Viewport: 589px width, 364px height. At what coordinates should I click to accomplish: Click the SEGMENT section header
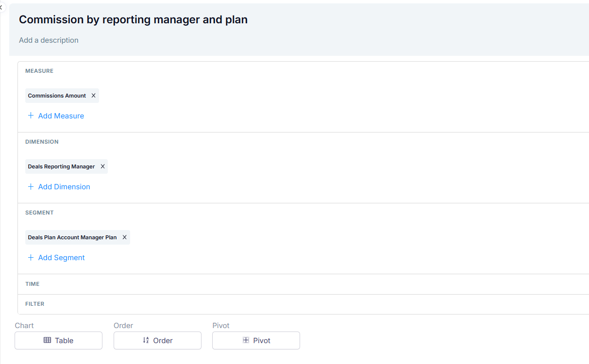tap(39, 213)
